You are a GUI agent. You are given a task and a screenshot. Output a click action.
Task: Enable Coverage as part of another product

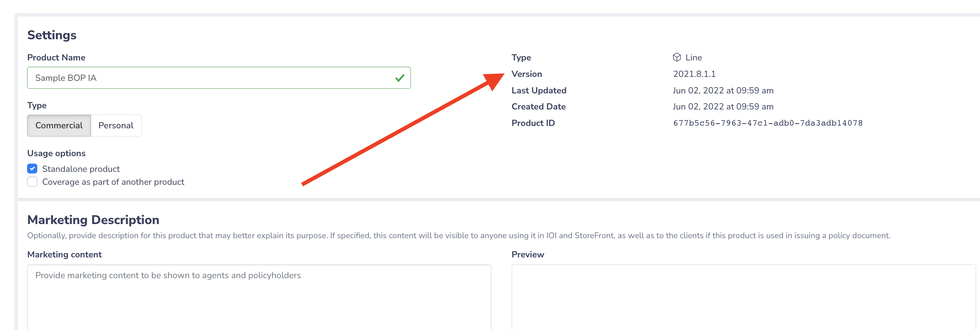(32, 182)
